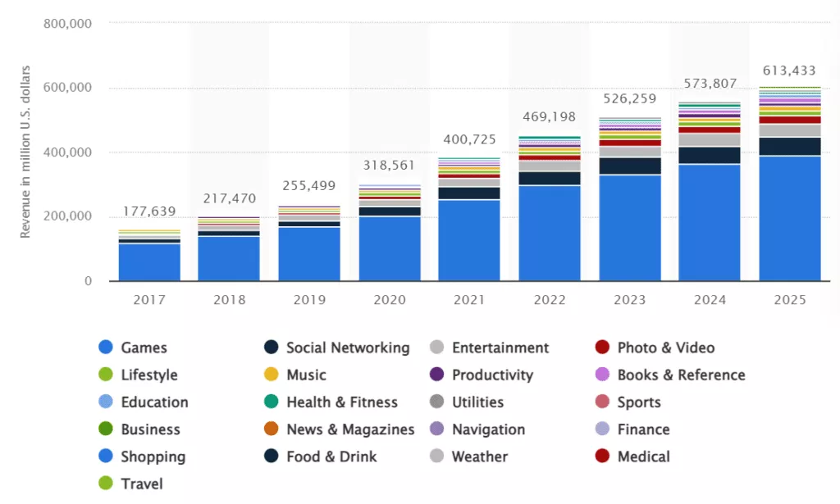Click the 2017 stacked bar
Viewport: 840px width, 504px height.
[x=148, y=254]
